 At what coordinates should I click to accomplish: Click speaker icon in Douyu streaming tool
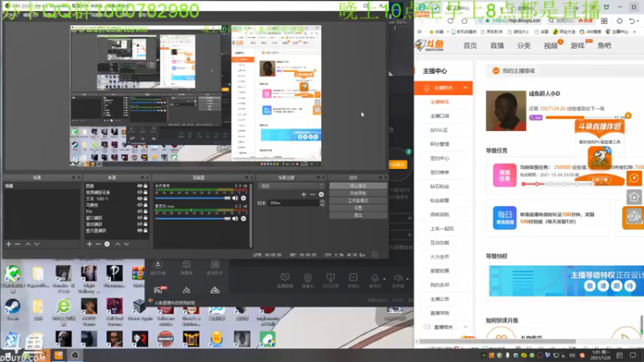[397, 280]
